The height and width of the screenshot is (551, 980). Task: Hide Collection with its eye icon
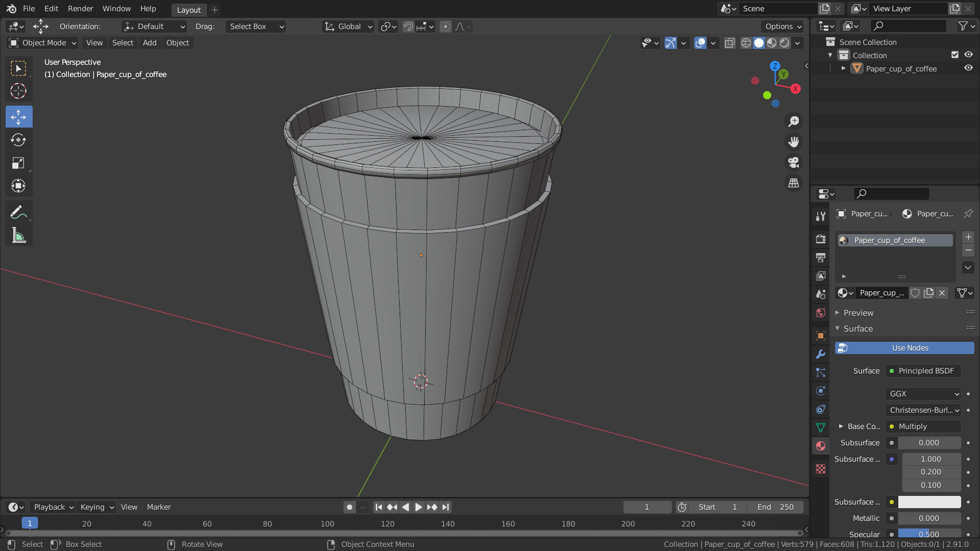[968, 55]
